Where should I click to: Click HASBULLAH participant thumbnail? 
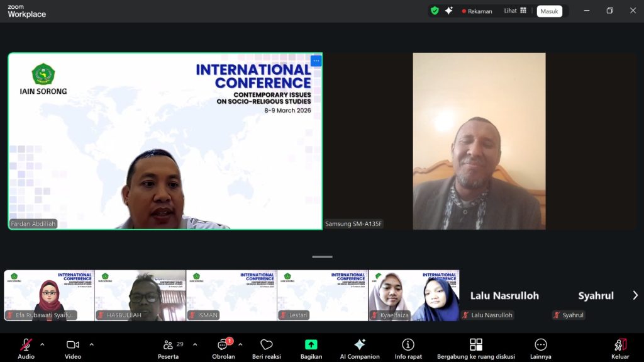140,295
